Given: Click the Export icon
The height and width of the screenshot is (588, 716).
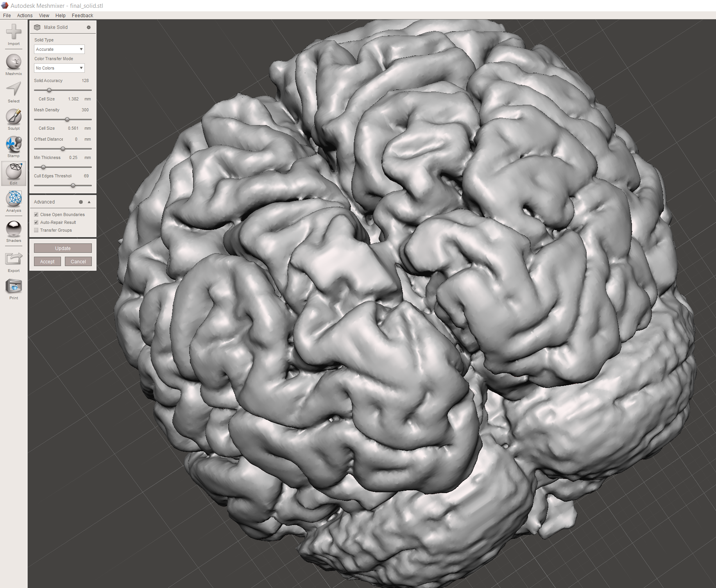Looking at the screenshot, I should click(14, 262).
